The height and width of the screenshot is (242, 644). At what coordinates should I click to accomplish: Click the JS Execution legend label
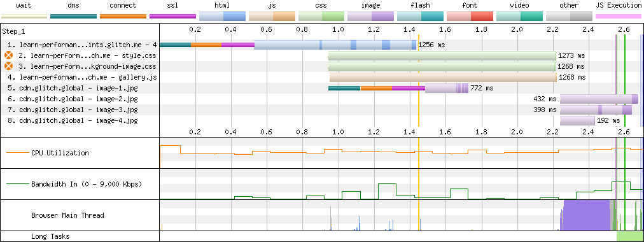click(619, 5)
